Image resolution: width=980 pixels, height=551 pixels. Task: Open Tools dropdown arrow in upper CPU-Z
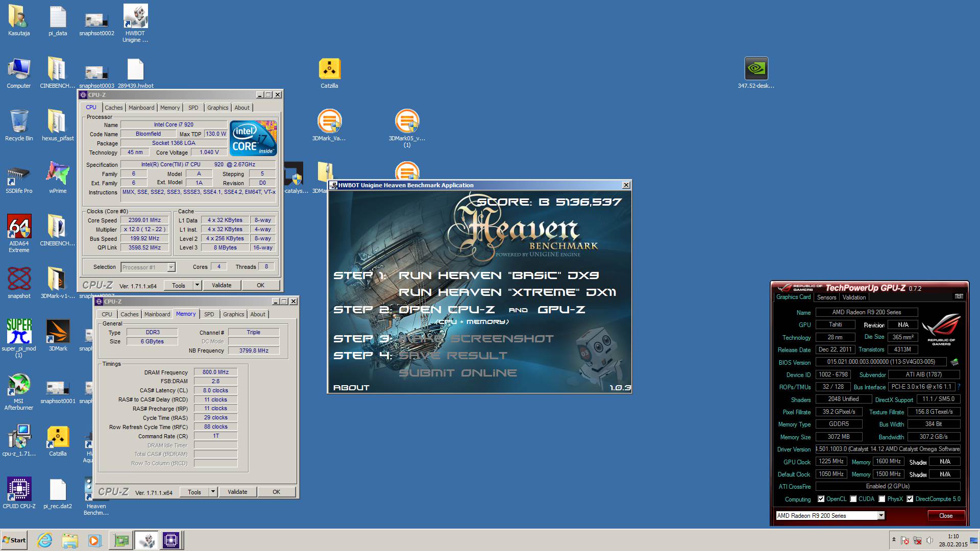pyautogui.click(x=197, y=285)
